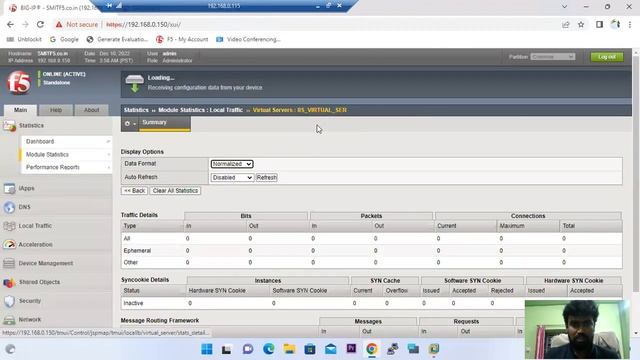Toggle the browser side panel icon
640x360 pixels.
[599, 24]
